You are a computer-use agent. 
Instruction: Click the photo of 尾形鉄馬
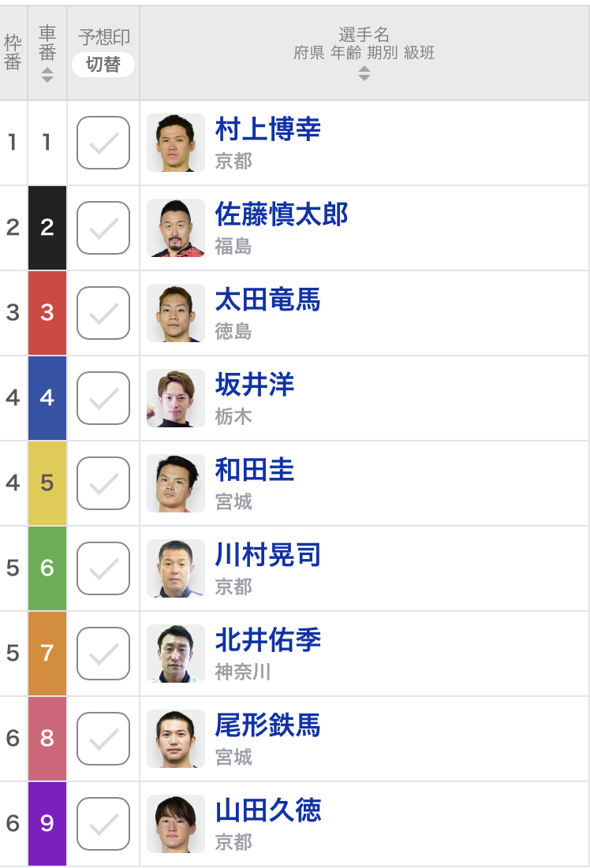(x=176, y=739)
